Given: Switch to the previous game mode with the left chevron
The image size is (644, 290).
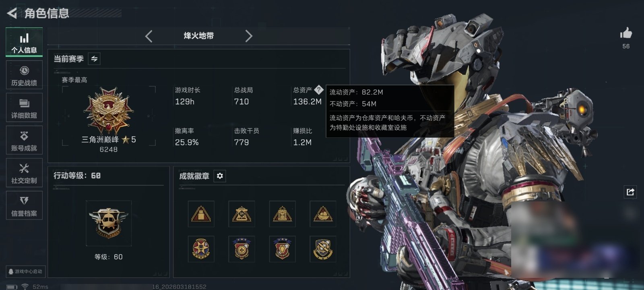Looking at the screenshot, I should 149,36.
